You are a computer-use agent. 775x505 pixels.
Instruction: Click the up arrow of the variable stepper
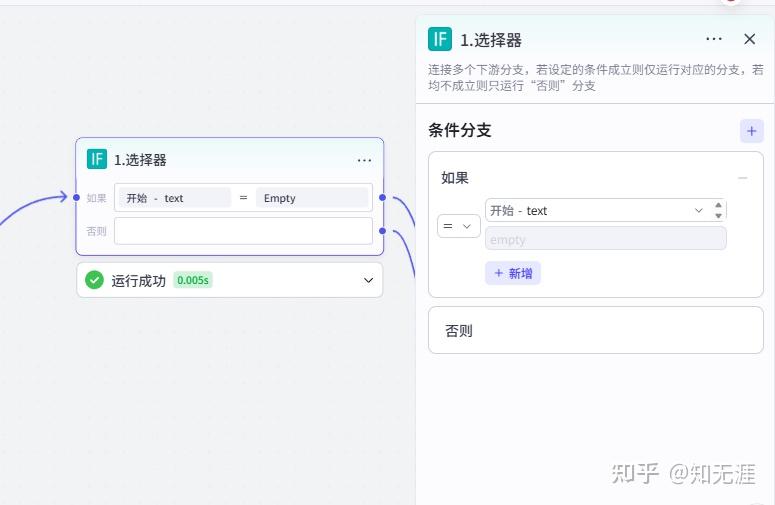718,205
